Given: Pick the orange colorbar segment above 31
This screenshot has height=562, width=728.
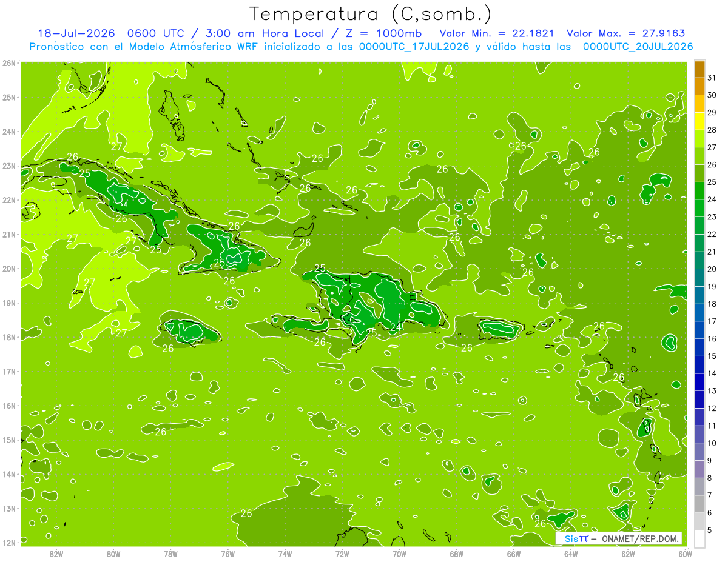Looking at the screenshot, I should click(x=699, y=70).
